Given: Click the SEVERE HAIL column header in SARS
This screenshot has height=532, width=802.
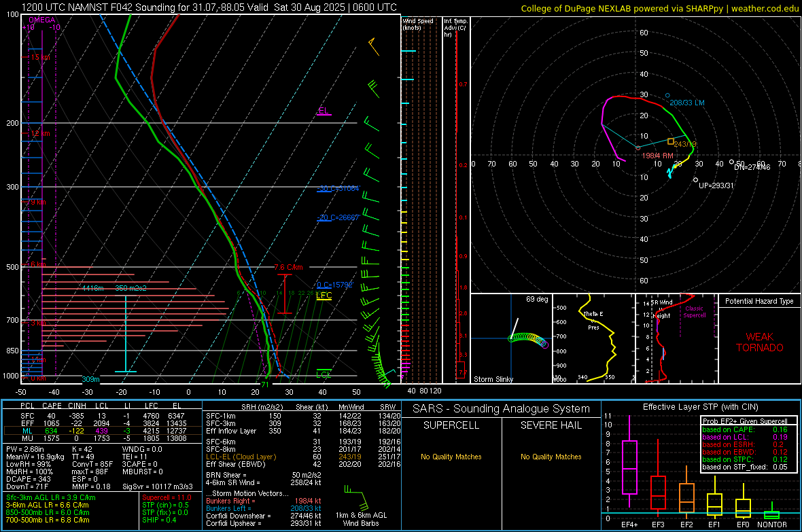Looking at the screenshot, I should coord(551,425).
